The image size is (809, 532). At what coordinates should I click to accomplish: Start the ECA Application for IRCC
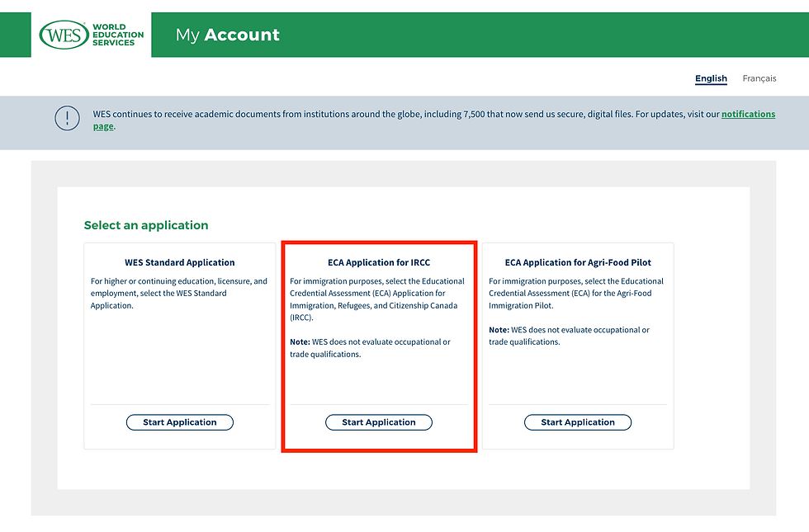(x=379, y=422)
